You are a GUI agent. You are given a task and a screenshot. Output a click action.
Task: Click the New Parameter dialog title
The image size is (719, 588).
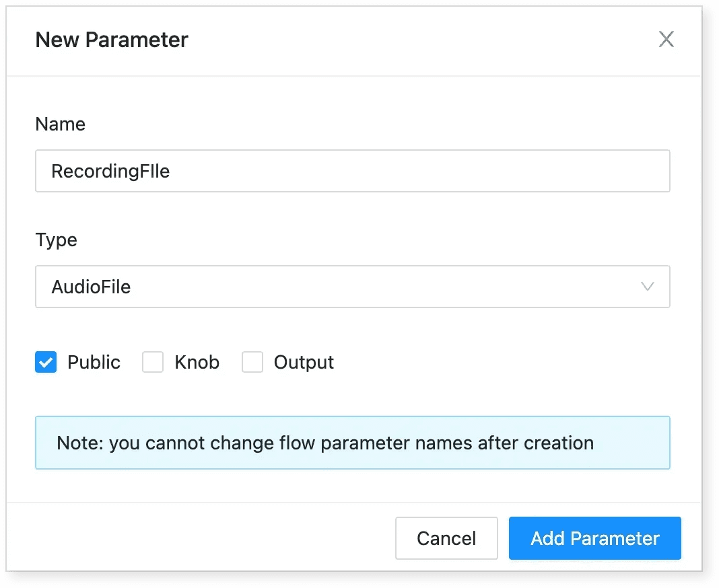112,40
